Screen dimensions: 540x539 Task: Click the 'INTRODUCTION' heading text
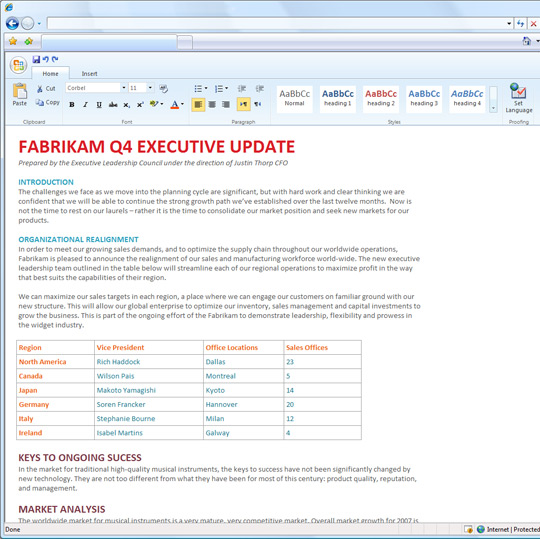tap(46, 182)
